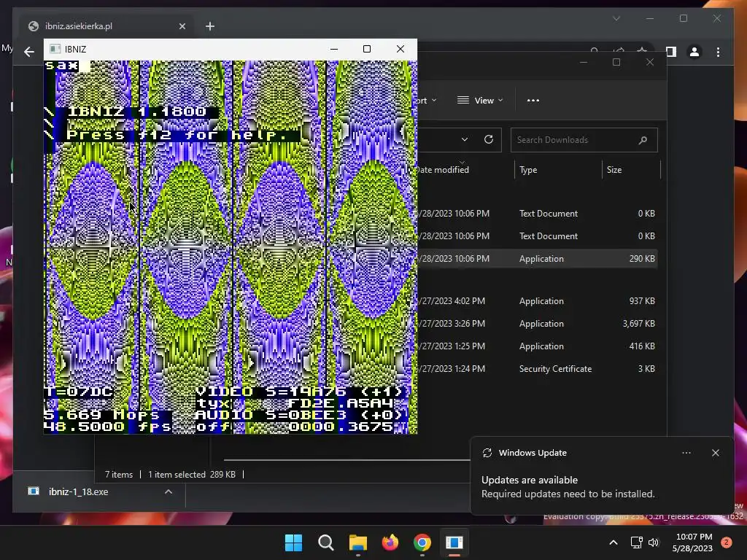Launch Firefox from the taskbar
747x560 pixels.
pos(390,542)
